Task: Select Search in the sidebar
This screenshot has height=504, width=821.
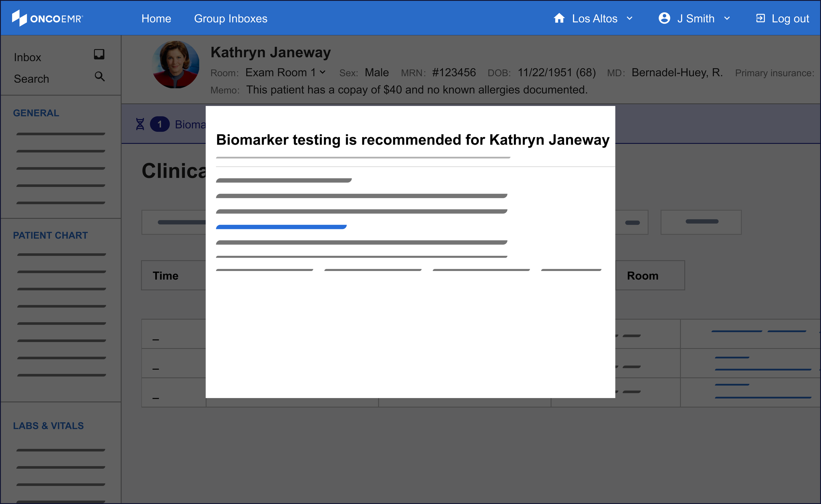Action: [x=31, y=79]
